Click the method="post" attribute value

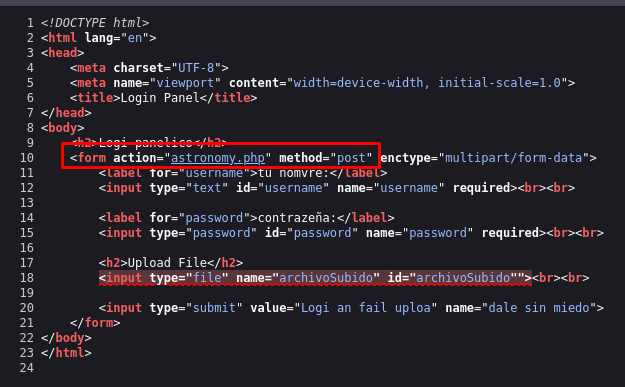click(x=351, y=158)
